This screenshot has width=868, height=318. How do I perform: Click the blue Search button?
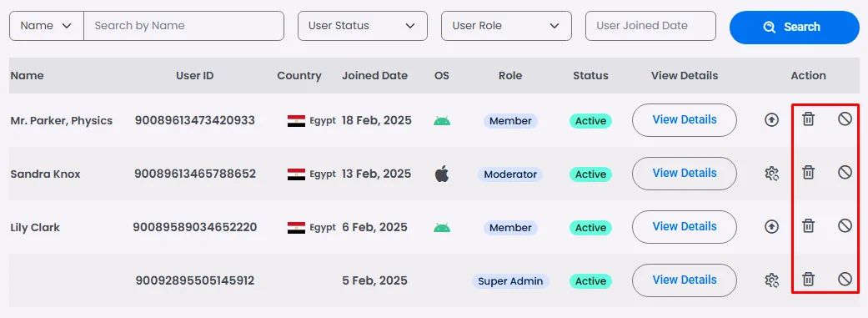795,28
